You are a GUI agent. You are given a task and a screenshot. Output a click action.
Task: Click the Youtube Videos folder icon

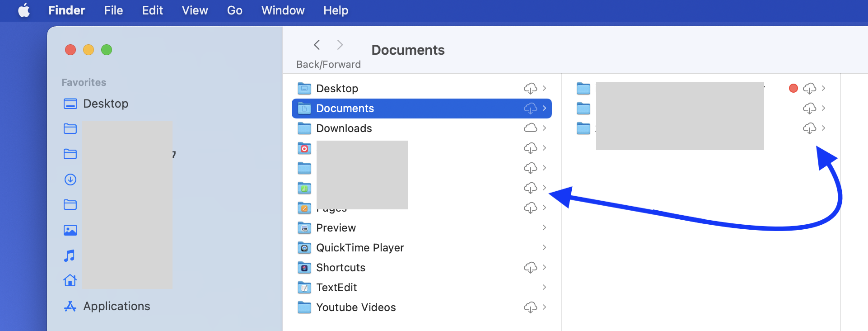(x=304, y=307)
